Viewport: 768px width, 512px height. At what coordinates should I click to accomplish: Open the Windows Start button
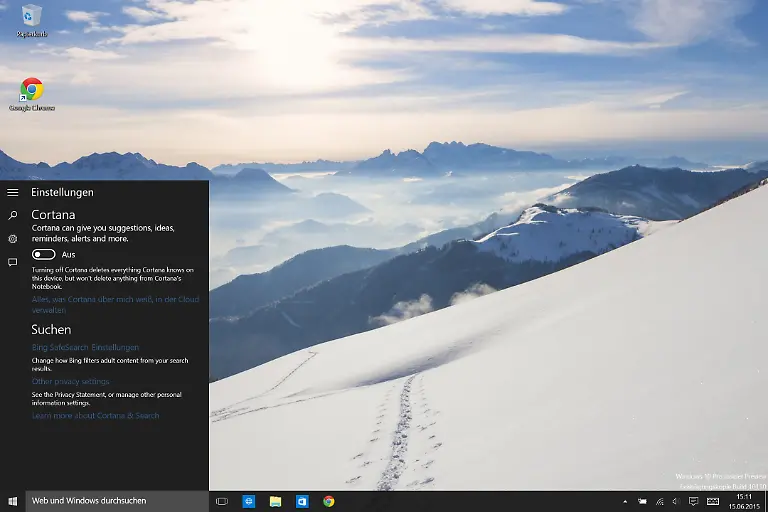tap(12, 501)
